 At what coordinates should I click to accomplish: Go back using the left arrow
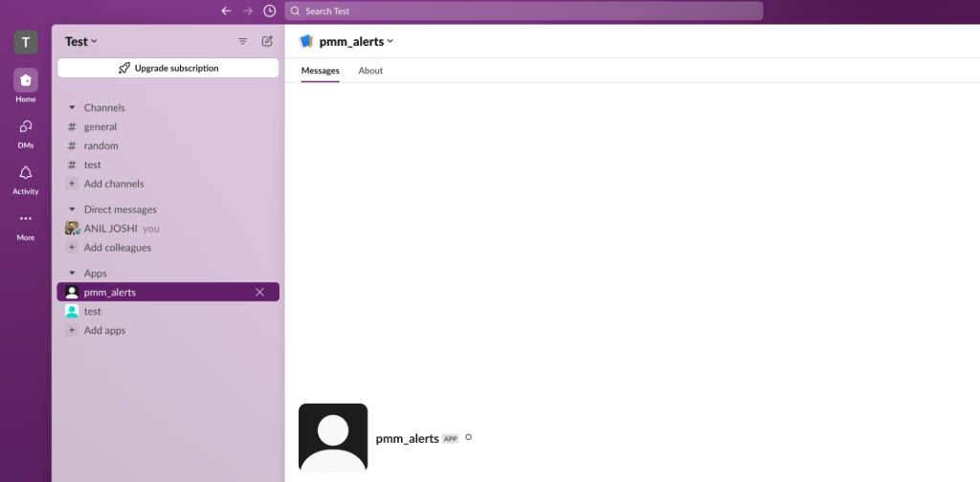pos(226,11)
